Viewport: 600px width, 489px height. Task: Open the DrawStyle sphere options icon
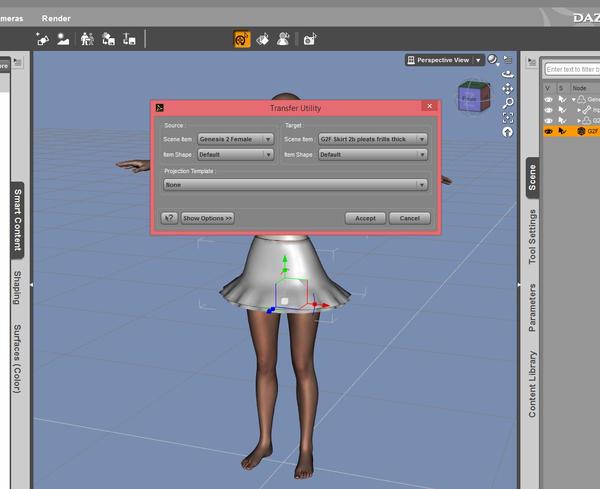click(x=493, y=60)
